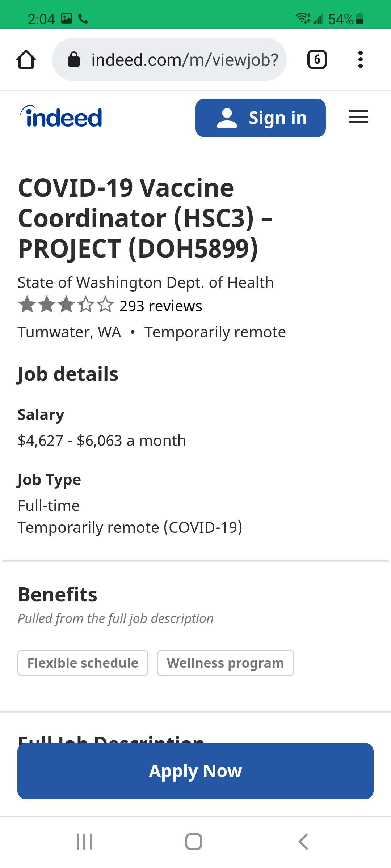Focus the indeed.com address bar
The width and height of the screenshot is (391, 868).
click(185, 59)
